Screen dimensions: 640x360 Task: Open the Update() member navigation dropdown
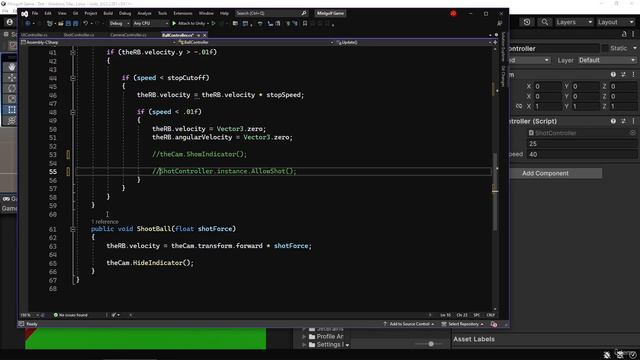click(x=413, y=42)
